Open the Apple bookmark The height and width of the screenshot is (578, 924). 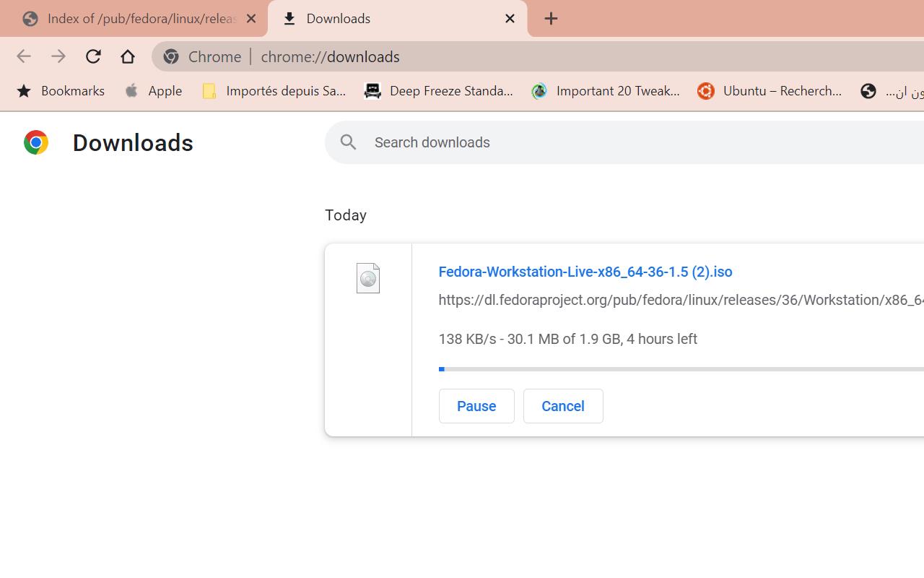pyautogui.click(x=153, y=91)
